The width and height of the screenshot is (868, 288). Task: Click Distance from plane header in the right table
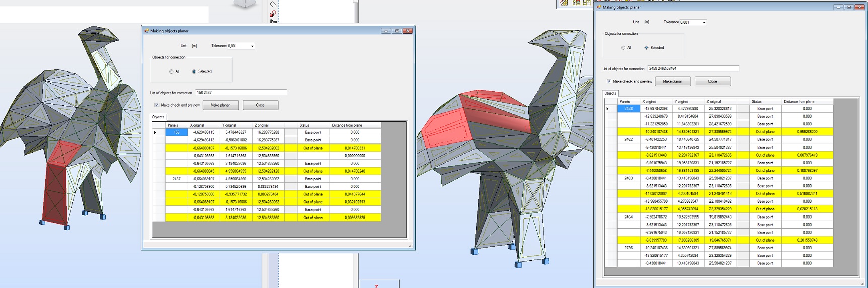pos(807,102)
